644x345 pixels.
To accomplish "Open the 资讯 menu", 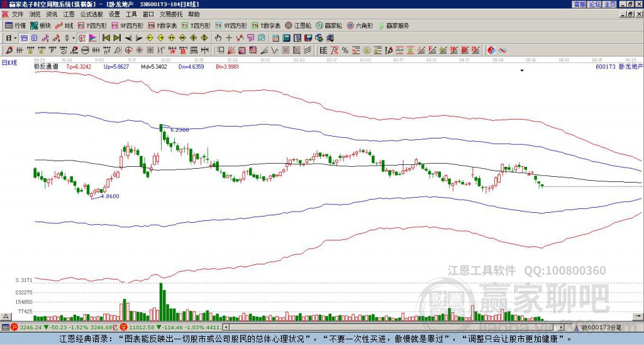I will pyautogui.click(x=52, y=14).
